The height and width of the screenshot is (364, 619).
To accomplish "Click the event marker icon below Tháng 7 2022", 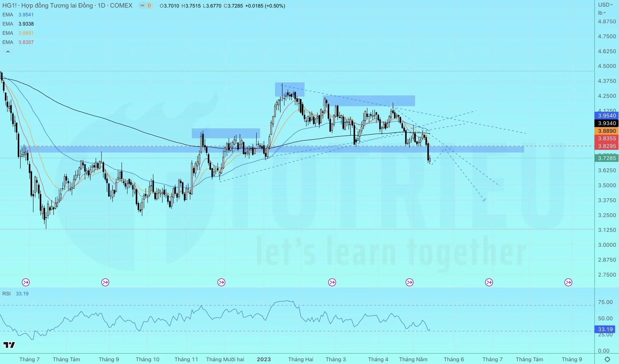I will [x=26, y=282].
